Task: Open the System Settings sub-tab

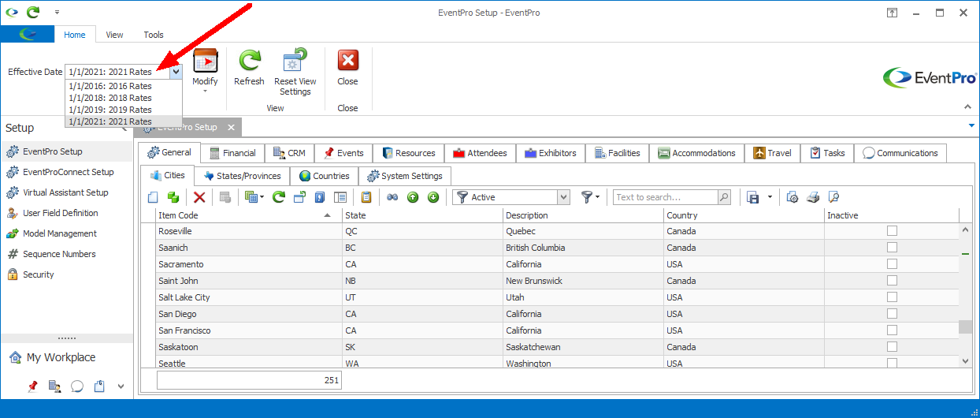Action: pos(406,176)
